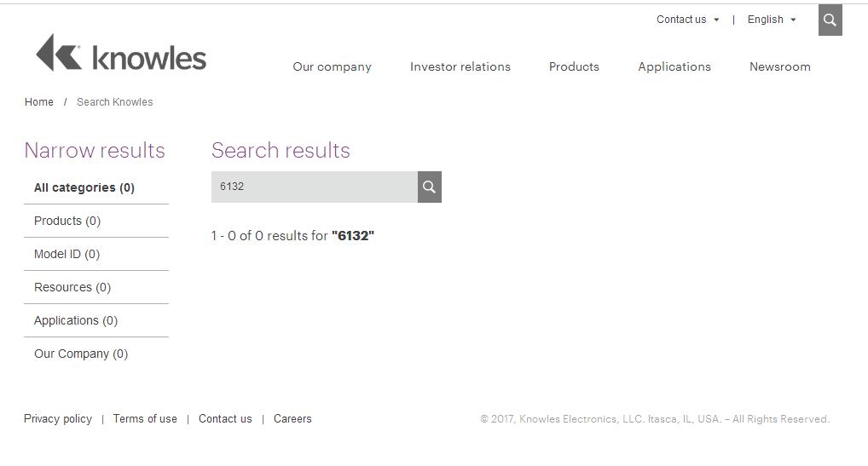Open the Investor relations menu
The image size is (868, 466).
tap(460, 66)
